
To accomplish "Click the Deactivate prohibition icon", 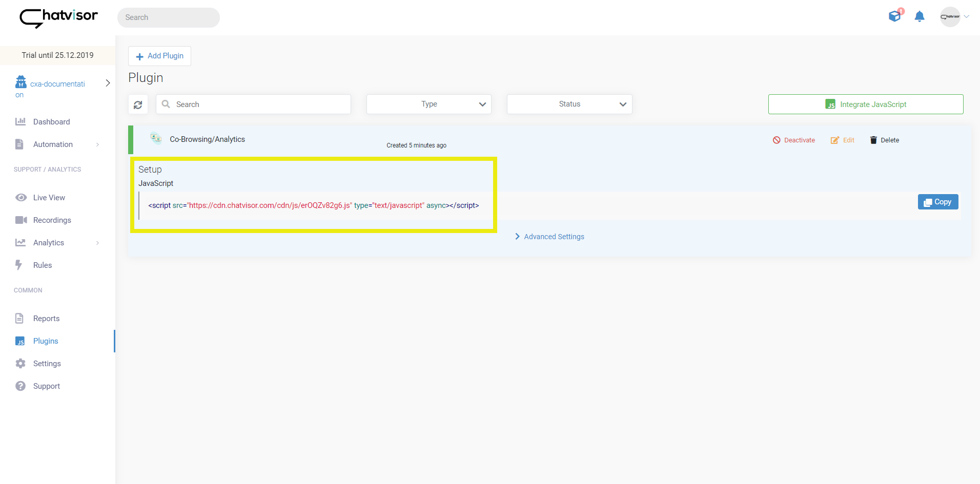I will click(777, 140).
